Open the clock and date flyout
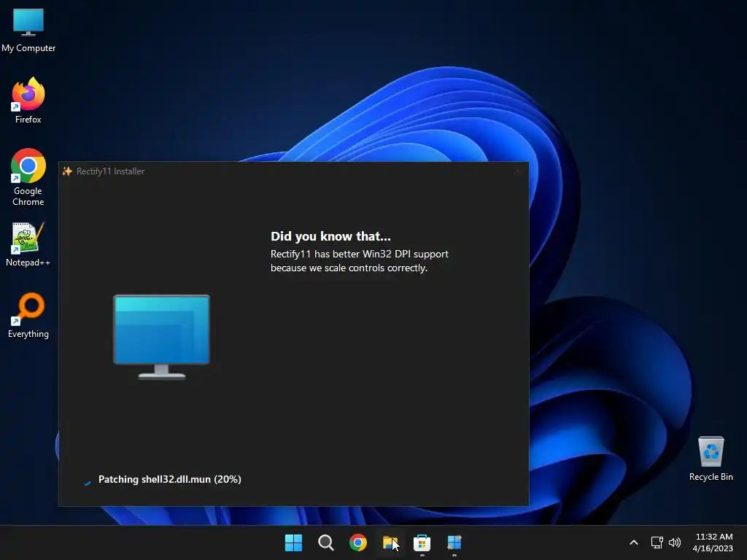The image size is (747, 560). tap(713, 542)
